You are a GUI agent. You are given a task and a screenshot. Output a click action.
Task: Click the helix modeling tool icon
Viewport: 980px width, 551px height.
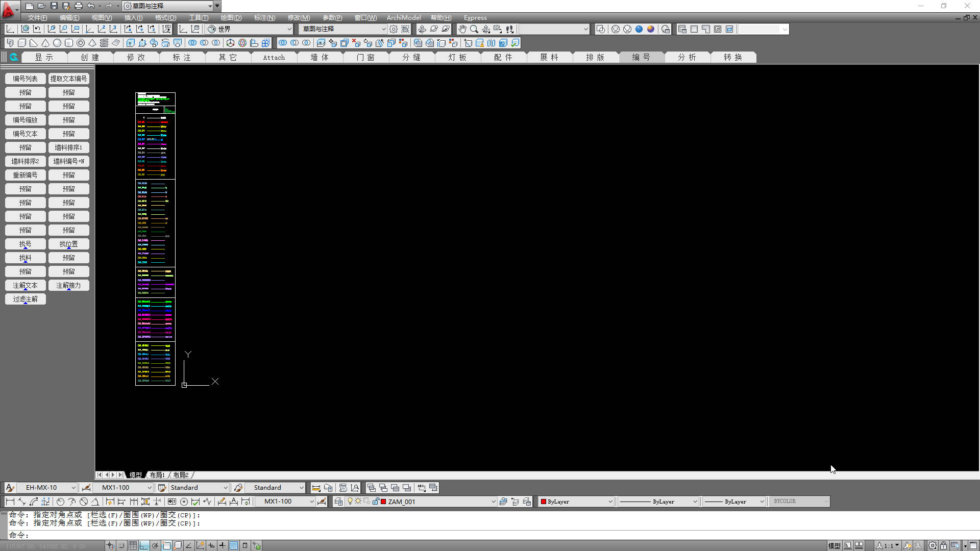pyautogui.click(x=104, y=43)
